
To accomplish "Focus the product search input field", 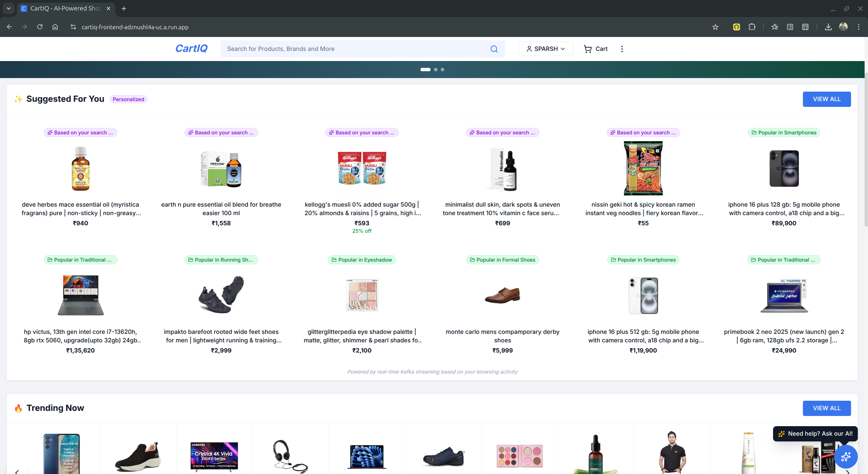I will (x=356, y=49).
